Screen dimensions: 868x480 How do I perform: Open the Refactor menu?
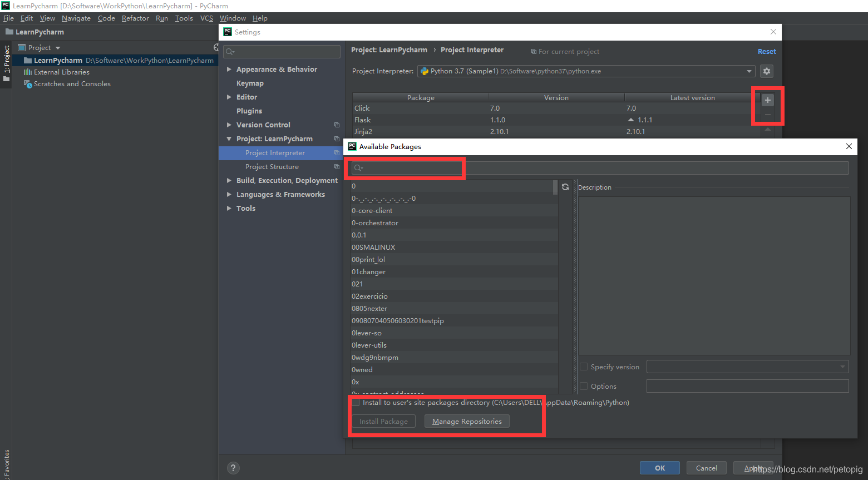[135, 18]
